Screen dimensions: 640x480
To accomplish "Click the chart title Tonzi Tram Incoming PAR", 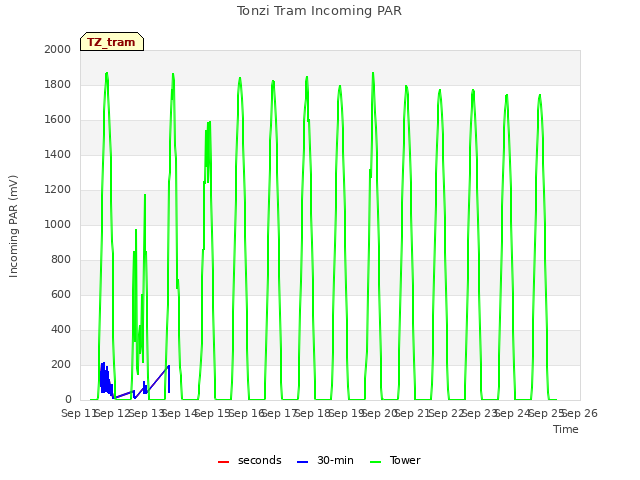I will [319, 11].
